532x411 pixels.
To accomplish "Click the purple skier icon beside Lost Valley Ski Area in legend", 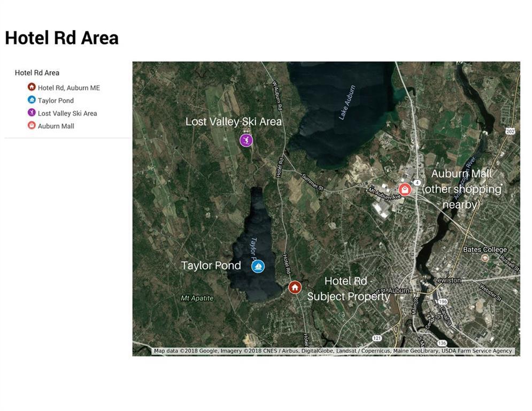I will click(32, 112).
